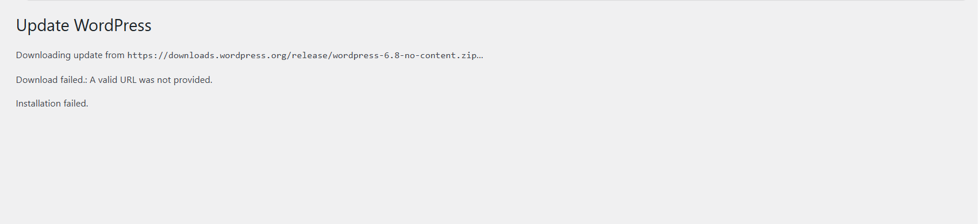The height and width of the screenshot is (224, 980).
Task: Click the Update WordPress page heading
Action: (x=84, y=25)
